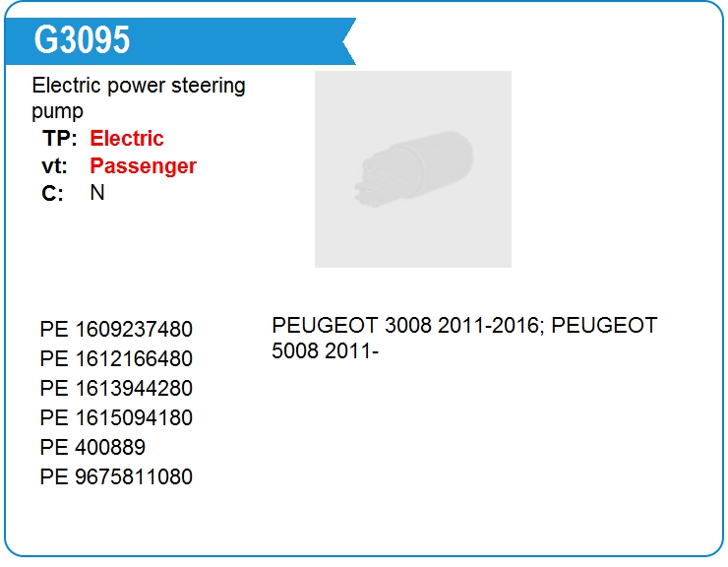This screenshot has width=728, height=567.
Task: Click the second PEUGEOT brand name
Action: 604,326
